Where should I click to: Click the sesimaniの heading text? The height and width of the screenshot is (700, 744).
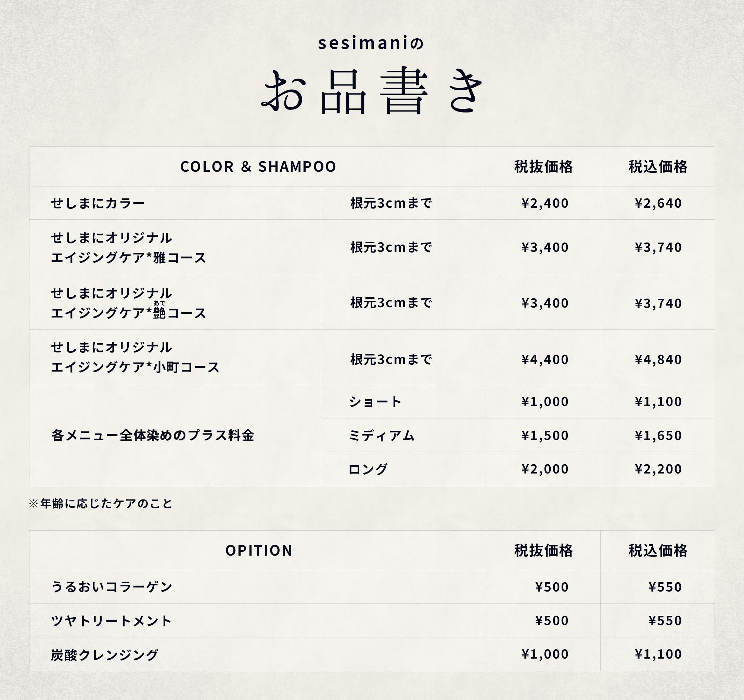[x=371, y=43]
